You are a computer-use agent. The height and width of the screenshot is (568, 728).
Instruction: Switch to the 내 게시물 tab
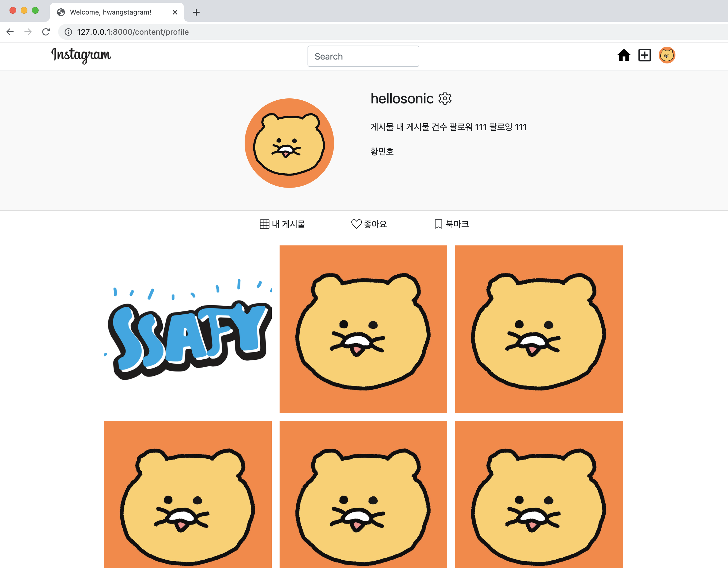coord(282,224)
